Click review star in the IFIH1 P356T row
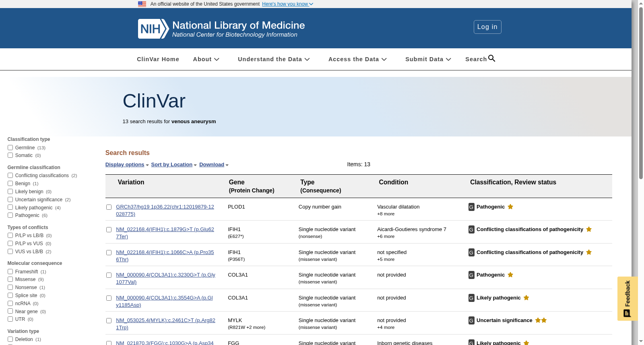 589,252
